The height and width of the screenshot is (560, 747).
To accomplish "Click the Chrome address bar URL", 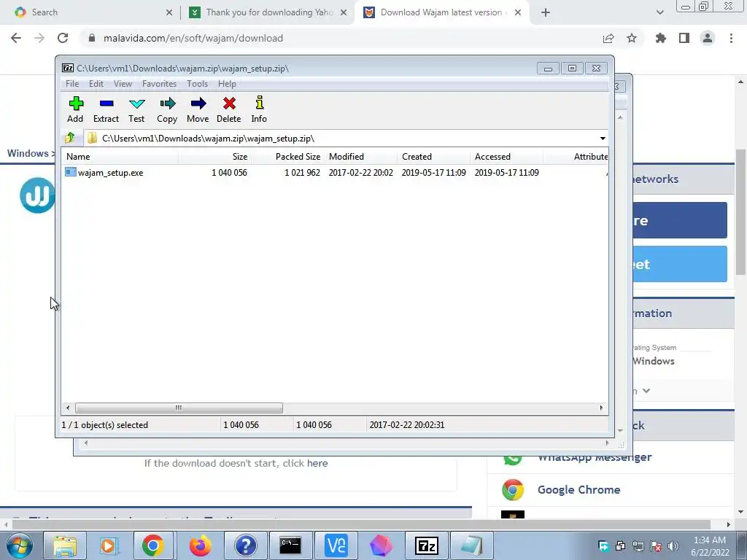I will [193, 38].
